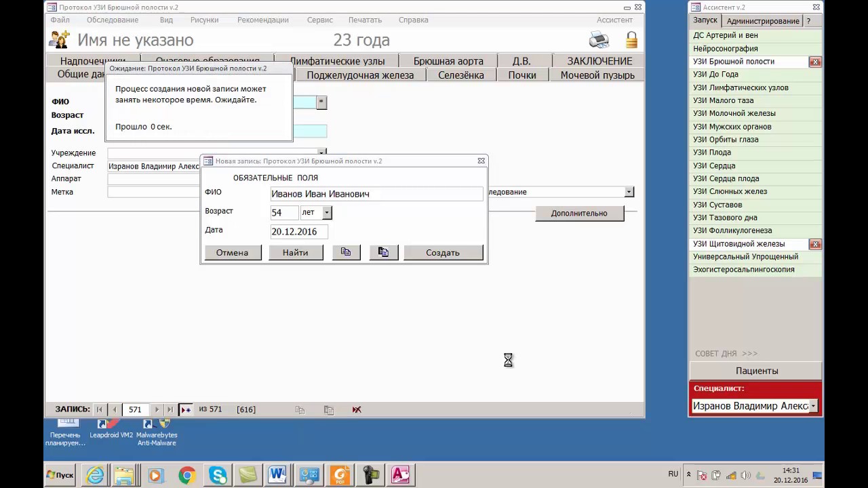This screenshot has width=868, height=488.
Task: Switch to the Лимфатические узлы tab
Action: click(x=337, y=62)
